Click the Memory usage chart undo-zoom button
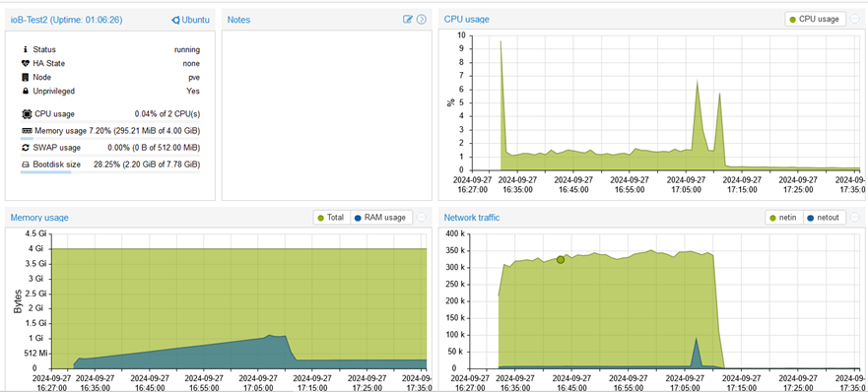The image size is (868, 392). point(422,218)
